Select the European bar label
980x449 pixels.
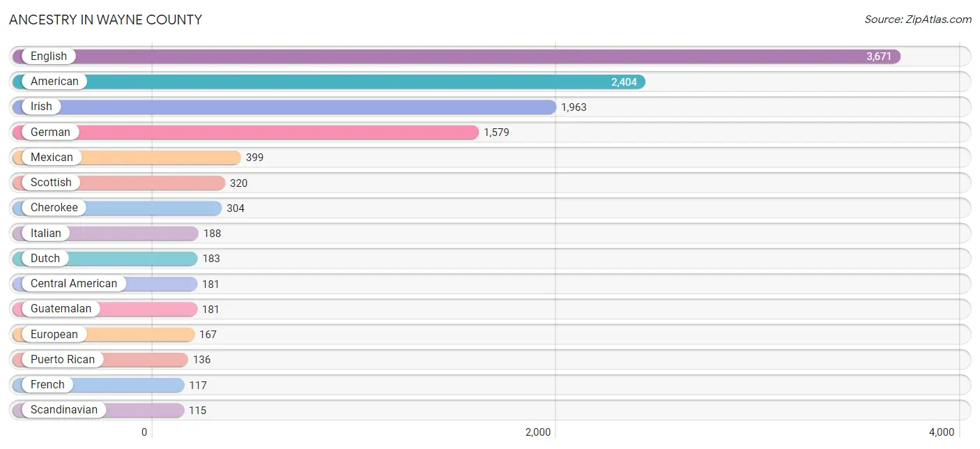(x=54, y=335)
